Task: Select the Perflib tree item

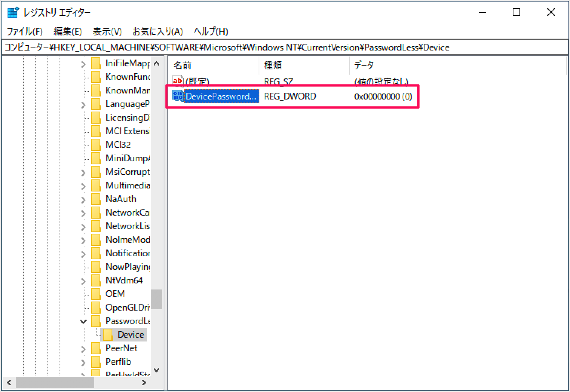Action: (118, 361)
